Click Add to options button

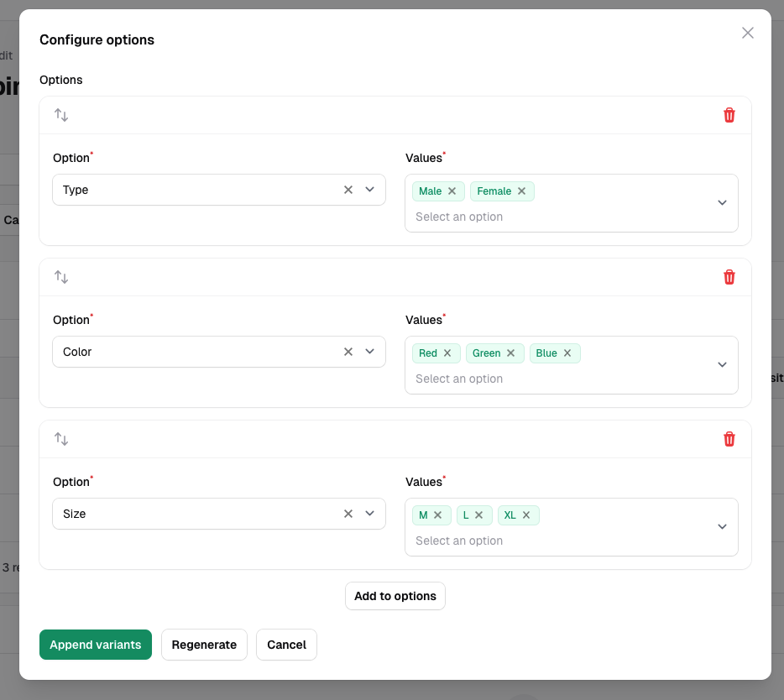coord(395,596)
